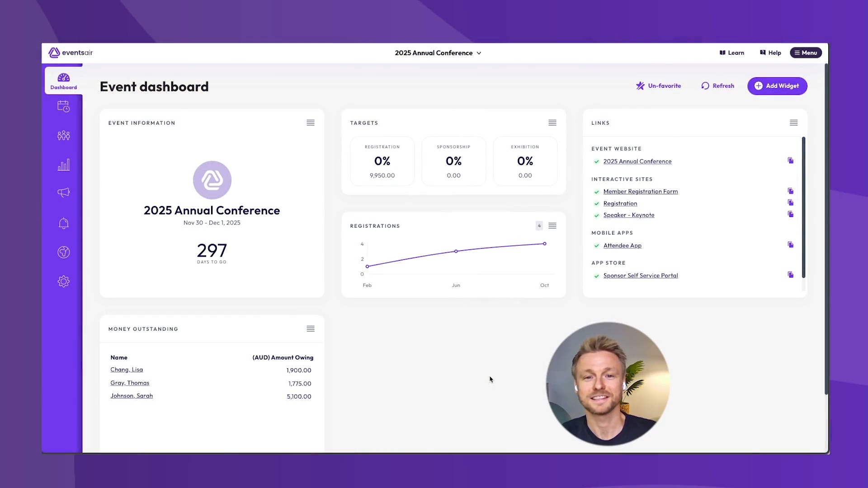The height and width of the screenshot is (488, 868).
Task: Select the Registration target card
Action: [x=382, y=161]
